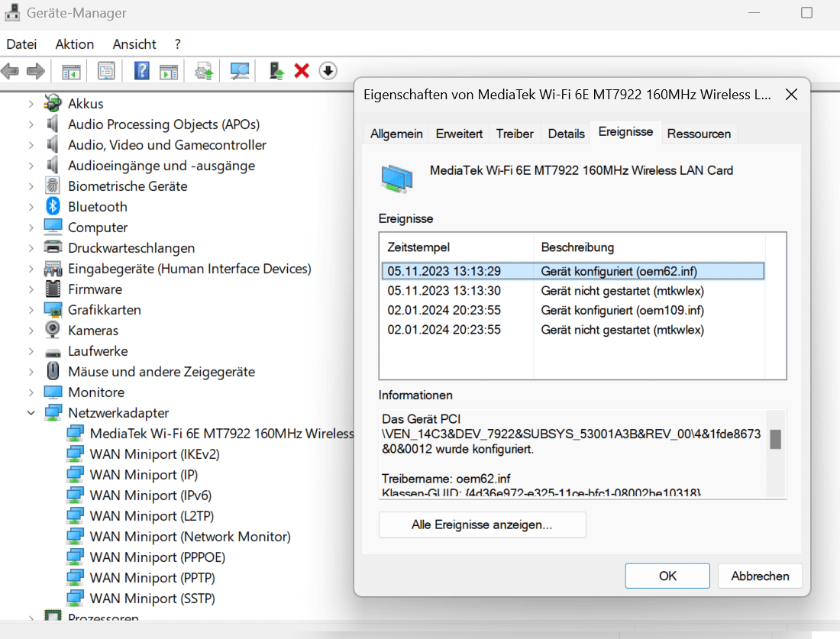Select the Gerät konfiguriert (oem109.inf) event

coord(573,310)
